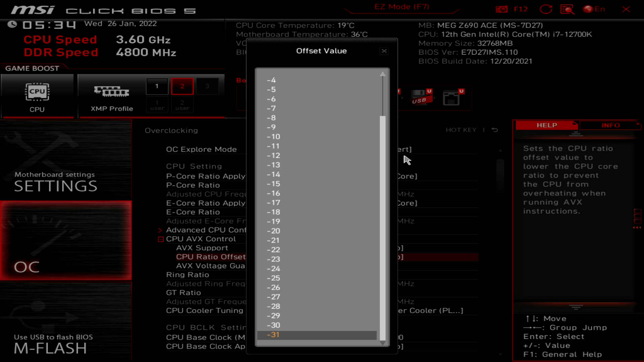Viewport: 644px width, 362px height.
Task: Select P-Core Ratio Apply setting
Action: coord(206,176)
